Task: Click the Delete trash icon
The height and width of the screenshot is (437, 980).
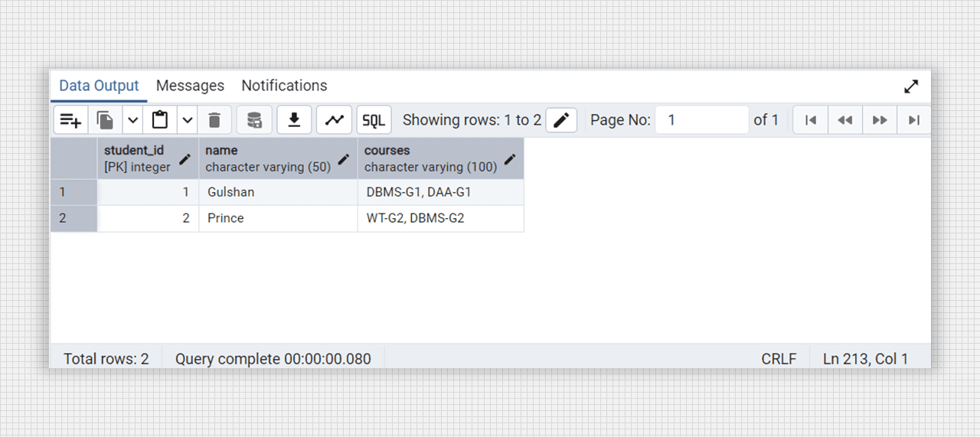Action: (214, 120)
